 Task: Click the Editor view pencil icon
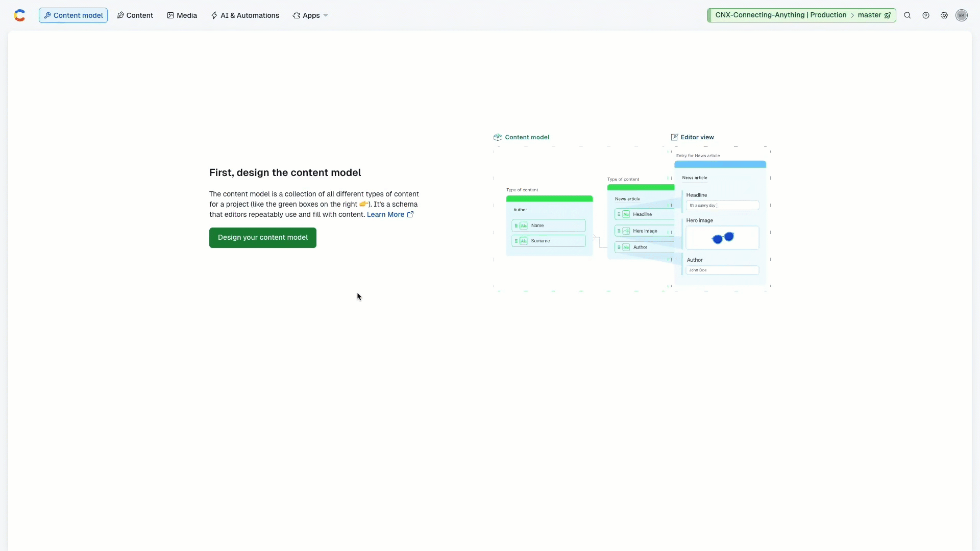point(674,137)
